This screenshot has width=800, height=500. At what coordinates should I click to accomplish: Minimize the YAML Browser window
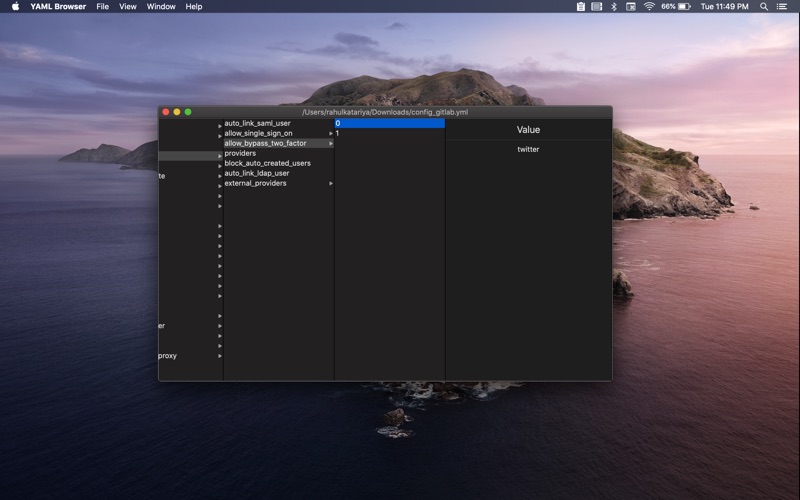coord(177,112)
